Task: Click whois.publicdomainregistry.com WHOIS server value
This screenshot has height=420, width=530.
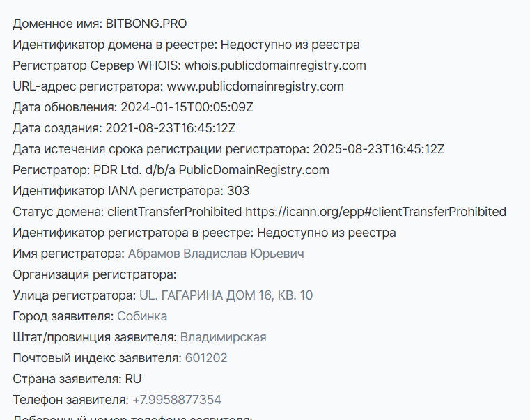Action: [275, 65]
